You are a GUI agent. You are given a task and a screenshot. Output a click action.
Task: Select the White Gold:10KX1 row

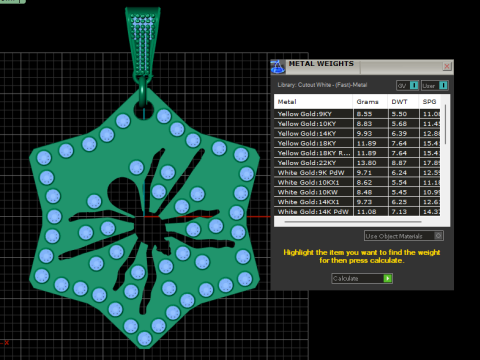pos(357,182)
